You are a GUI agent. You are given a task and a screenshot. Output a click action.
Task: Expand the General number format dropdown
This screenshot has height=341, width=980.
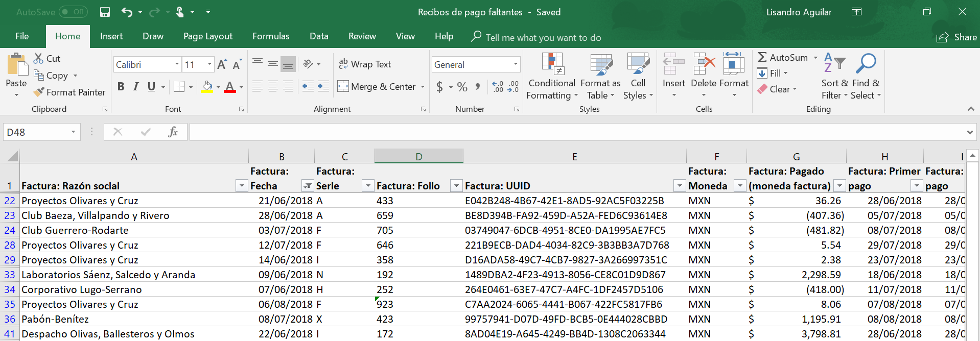click(516, 65)
